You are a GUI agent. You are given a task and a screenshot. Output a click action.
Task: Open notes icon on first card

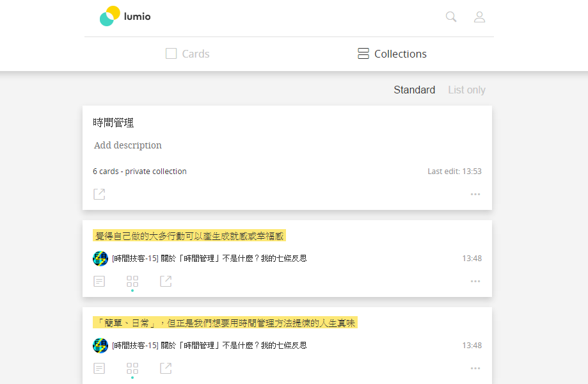pyautogui.click(x=99, y=281)
